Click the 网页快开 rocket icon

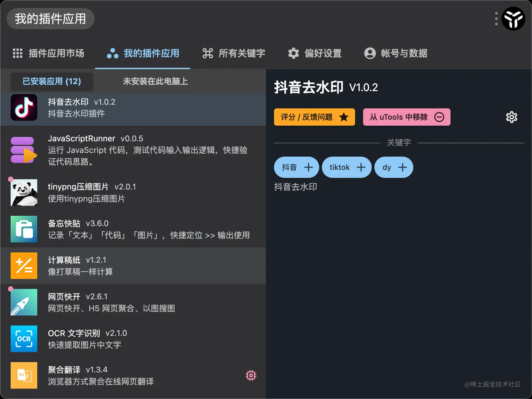[x=24, y=302]
